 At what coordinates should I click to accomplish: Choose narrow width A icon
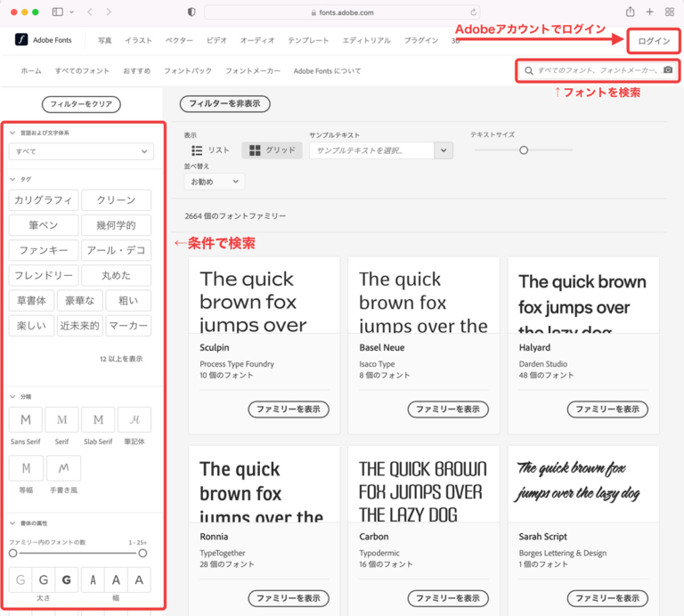tap(93, 580)
